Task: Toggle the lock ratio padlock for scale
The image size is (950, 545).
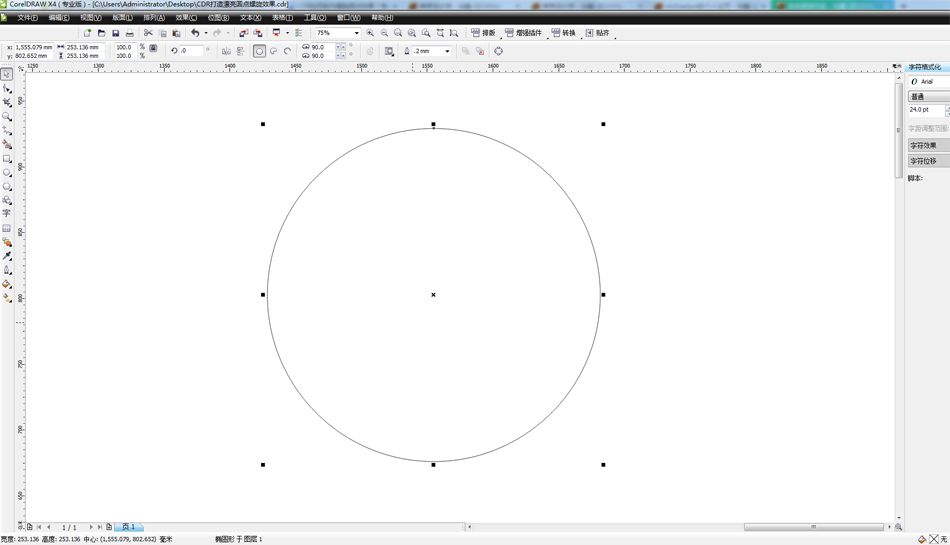Action: click(153, 48)
